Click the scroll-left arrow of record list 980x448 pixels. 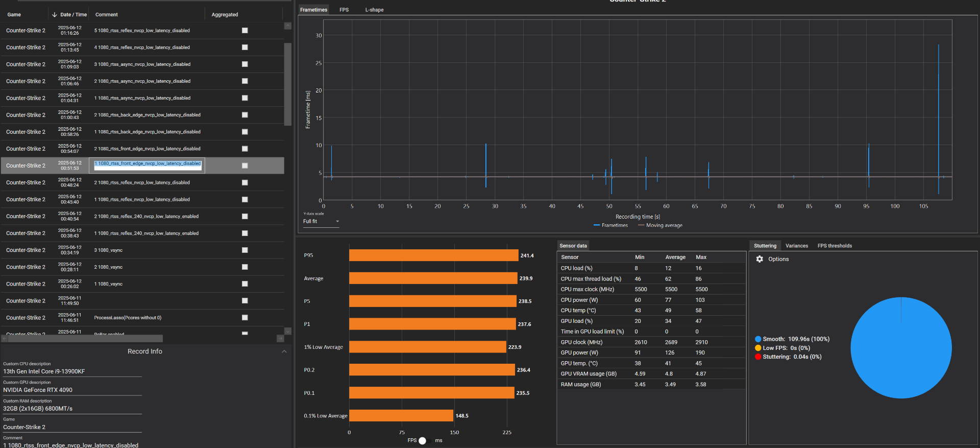click(5, 338)
